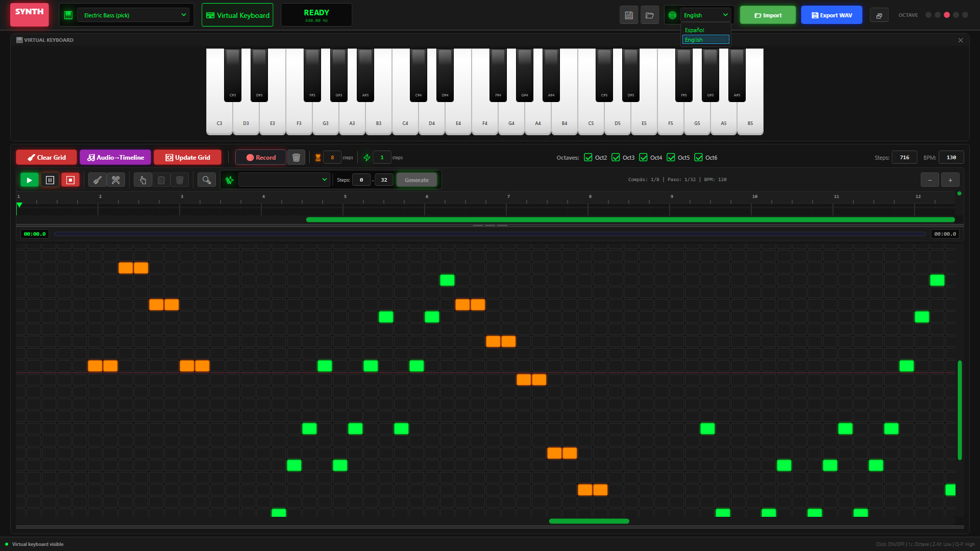Screen dimensions: 980x551
Task: Click the green 1 steps input field
Action: [x=382, y=158]
